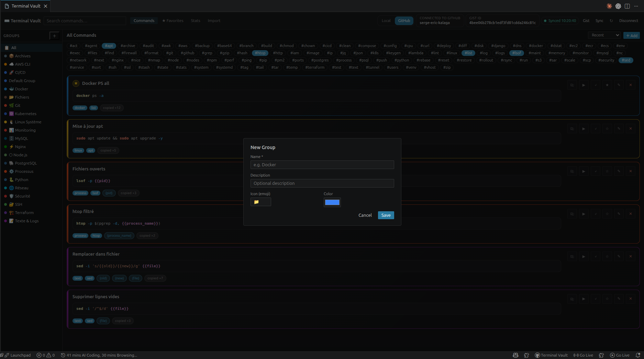The height and width of the screenshot is (359, 644).
Task: Run the Docker PS all command
Action: coord(584,85)
